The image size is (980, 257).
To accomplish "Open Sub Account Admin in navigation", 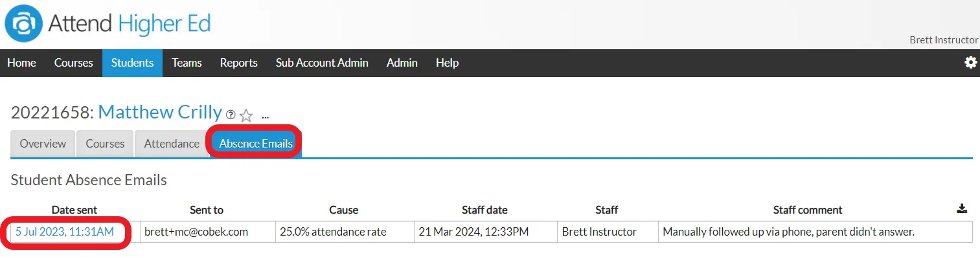I will (322, 63).
